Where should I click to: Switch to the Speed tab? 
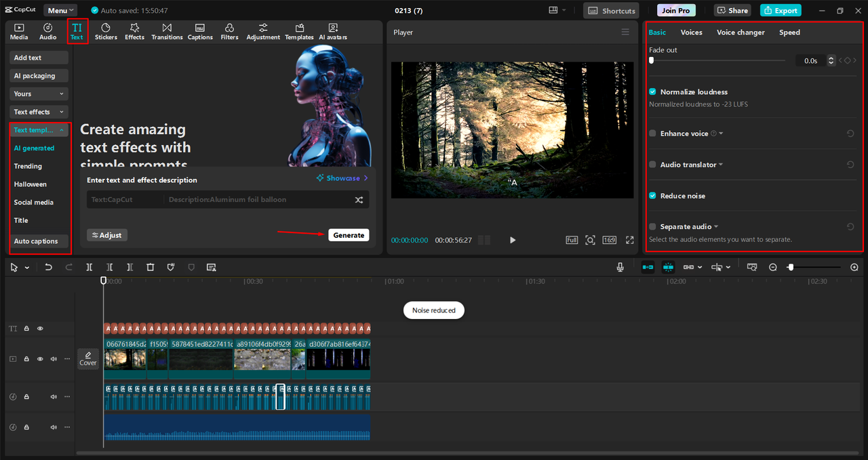[x=789, y=33]
